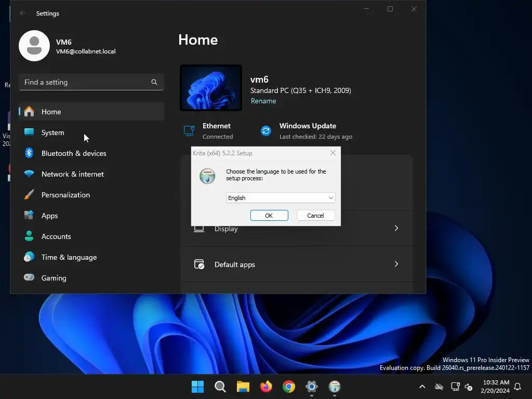The image size is (532, 399).
Task: Click the System monitor icon
Action: coord(29,132)
